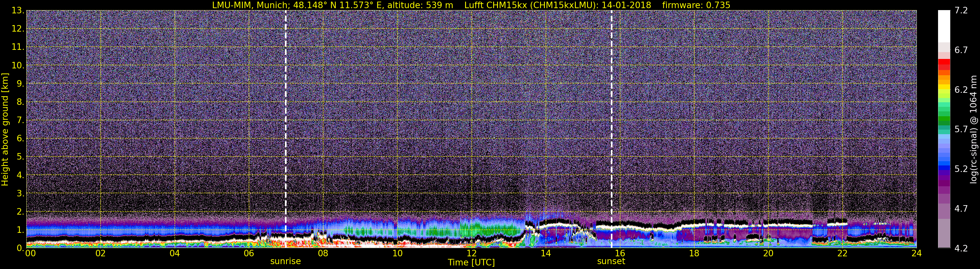The width and height of the screenshot is (980, 269).
Task: Click the '20' time tick label
Action: click(768, 253)
